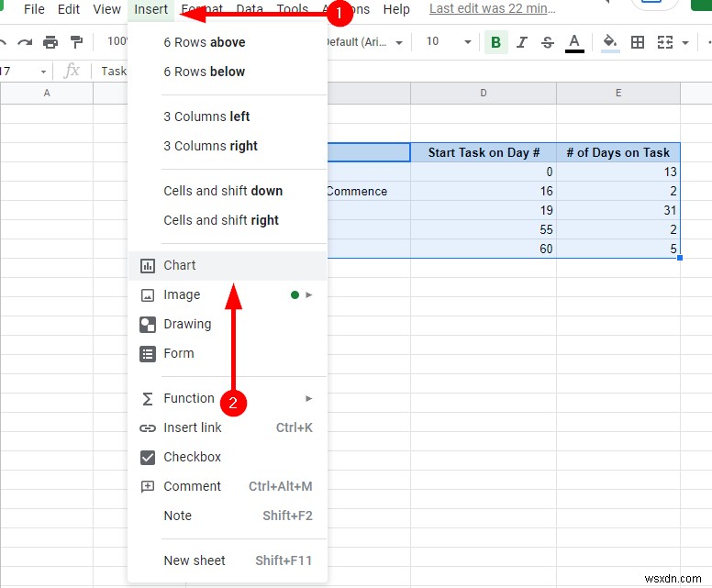This screenshot has width=712, height=588.
Task: Insert 3 Columns right
Action: [x=227, y=146]
